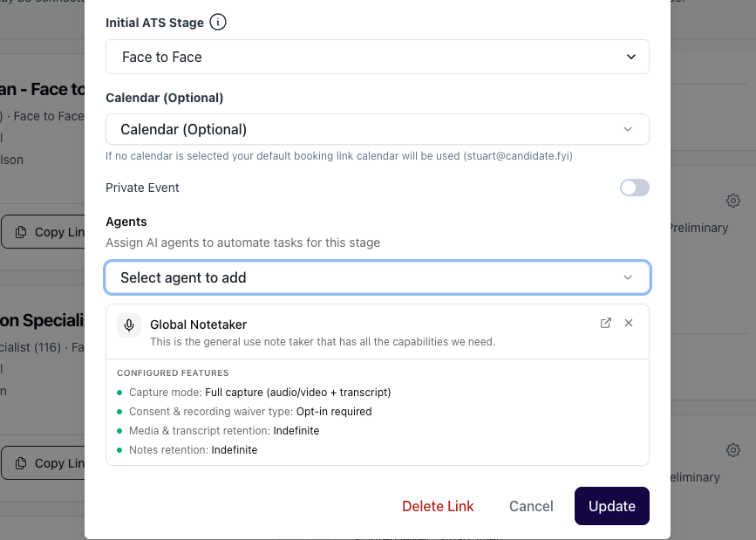Open the lower settings gear in background page
Viewport: 756px width, 540px height.
click(x=732, y=450)
